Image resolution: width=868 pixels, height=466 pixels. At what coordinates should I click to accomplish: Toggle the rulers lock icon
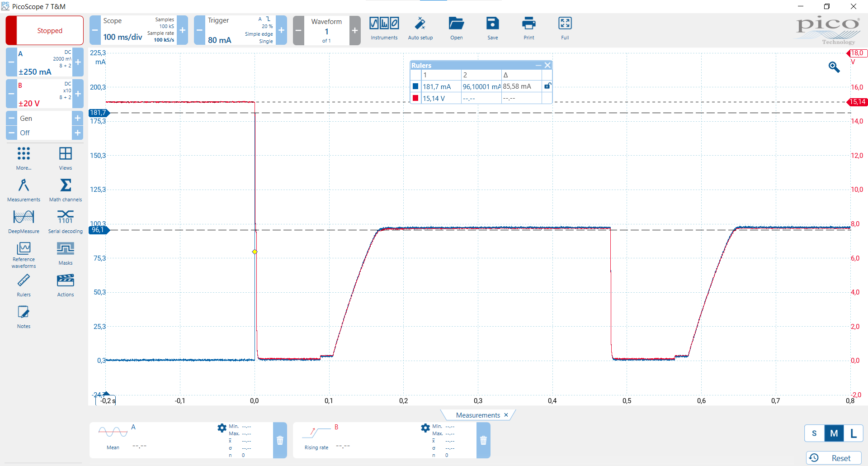tap(547, 86)
